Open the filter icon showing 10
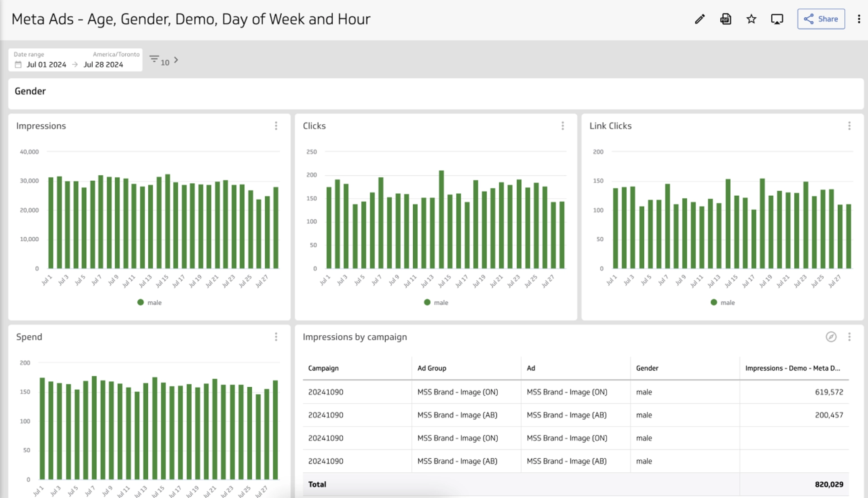 pyautogui.click(x=159, y=60)
